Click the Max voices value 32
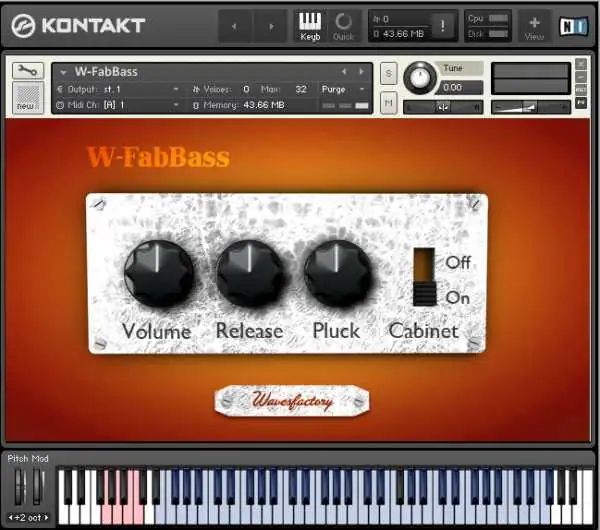 [301, 89]
